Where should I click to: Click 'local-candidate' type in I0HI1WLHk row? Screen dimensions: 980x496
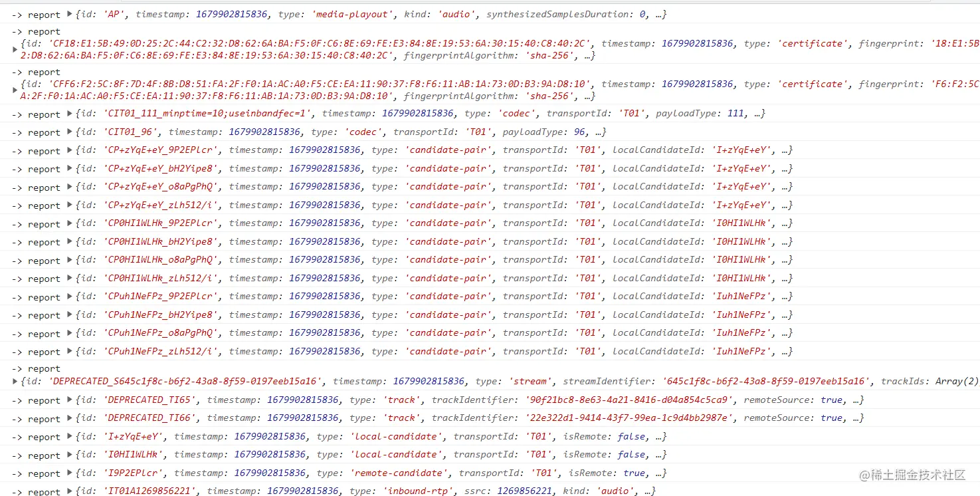click(x=395, y=455)
